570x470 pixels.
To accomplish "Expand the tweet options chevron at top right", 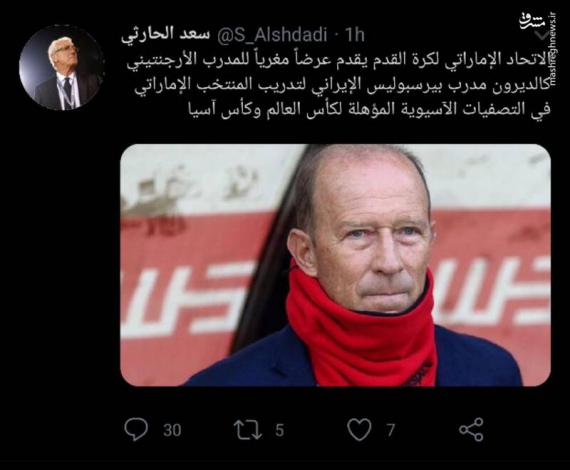I will (544, 35).
